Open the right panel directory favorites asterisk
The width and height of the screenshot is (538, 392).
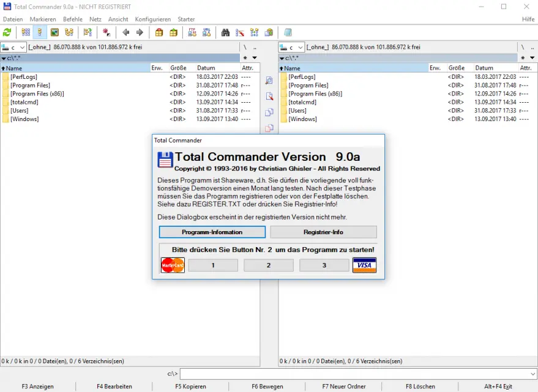click(523, 58)
